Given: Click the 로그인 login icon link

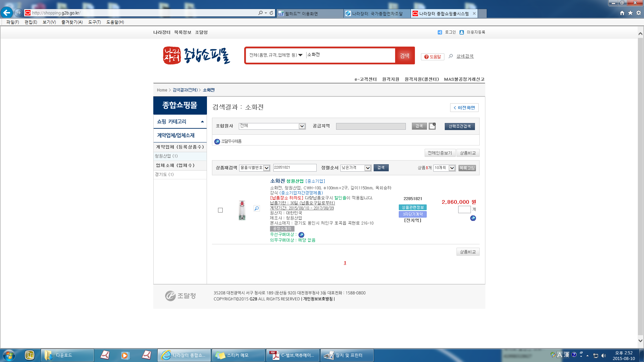Looking at the screenshot, I should pyautogui.click(x=440, y=32).
